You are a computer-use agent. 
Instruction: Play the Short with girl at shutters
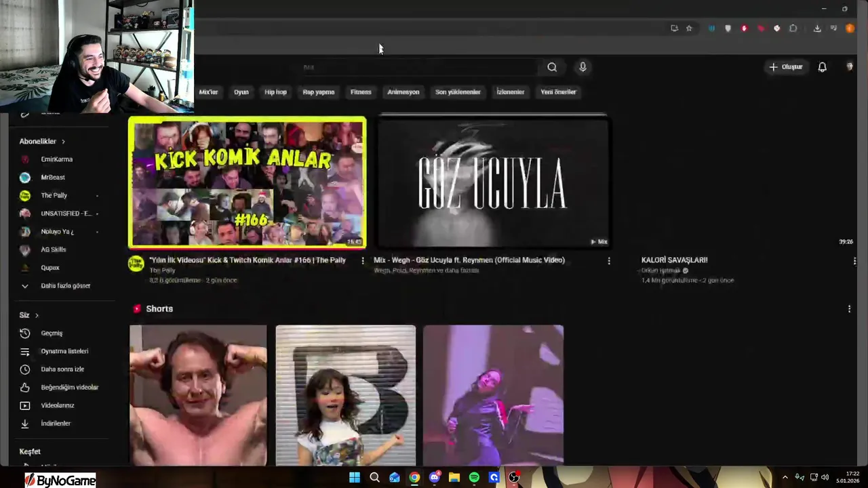(346, 395)
